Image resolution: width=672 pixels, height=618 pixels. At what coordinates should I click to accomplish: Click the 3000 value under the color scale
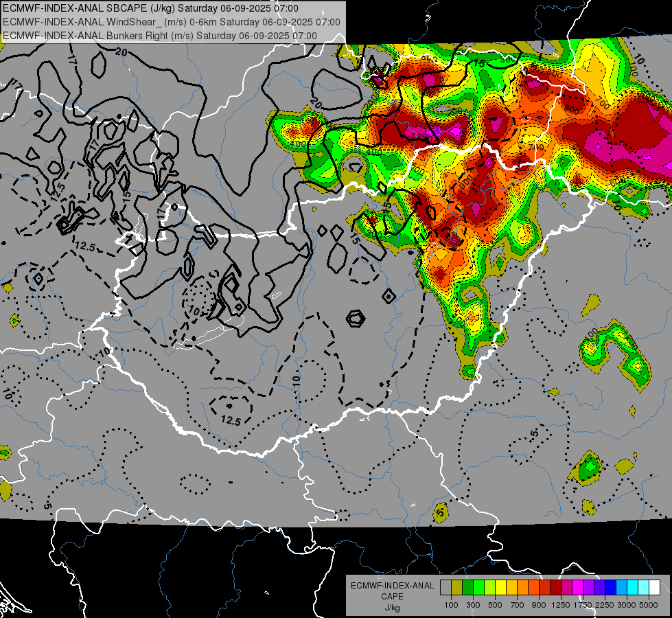[x=627, y=605]
